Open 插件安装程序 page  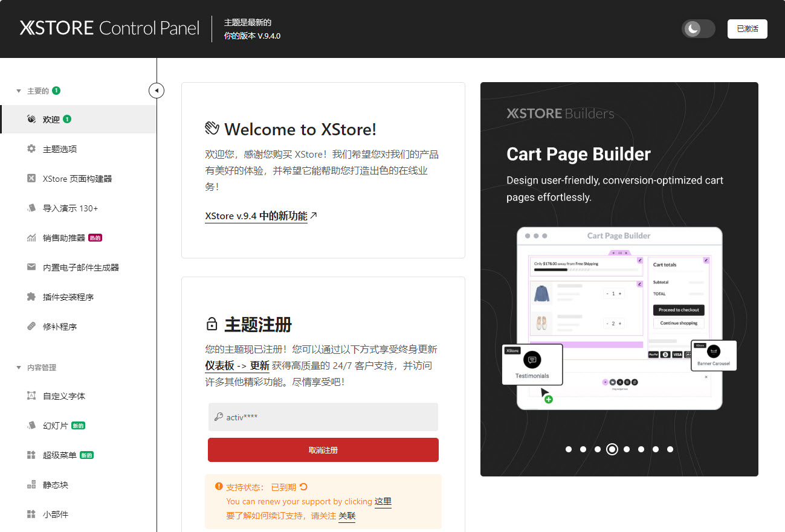[x=79, y=296]
